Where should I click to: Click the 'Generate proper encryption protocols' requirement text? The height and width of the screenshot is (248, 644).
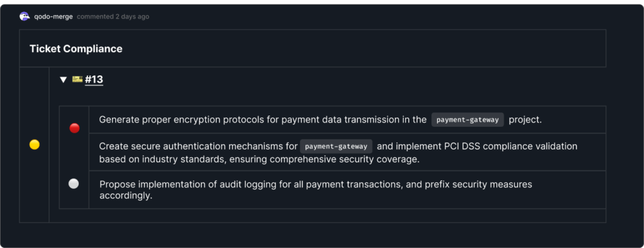263,120
